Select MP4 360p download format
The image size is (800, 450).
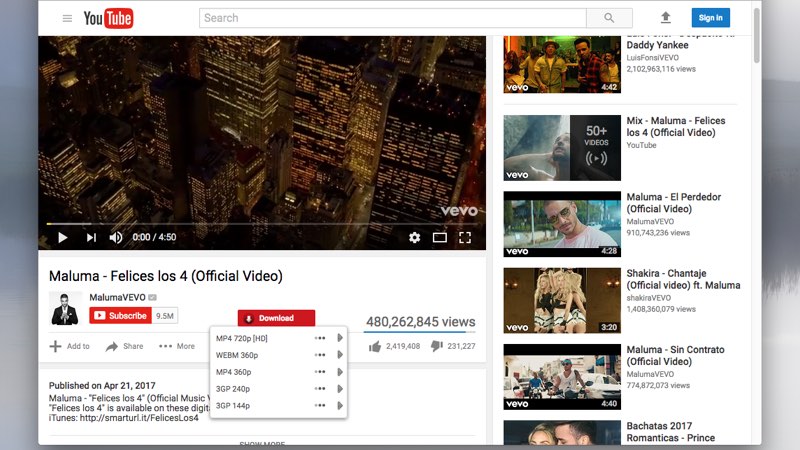(233, 372)
